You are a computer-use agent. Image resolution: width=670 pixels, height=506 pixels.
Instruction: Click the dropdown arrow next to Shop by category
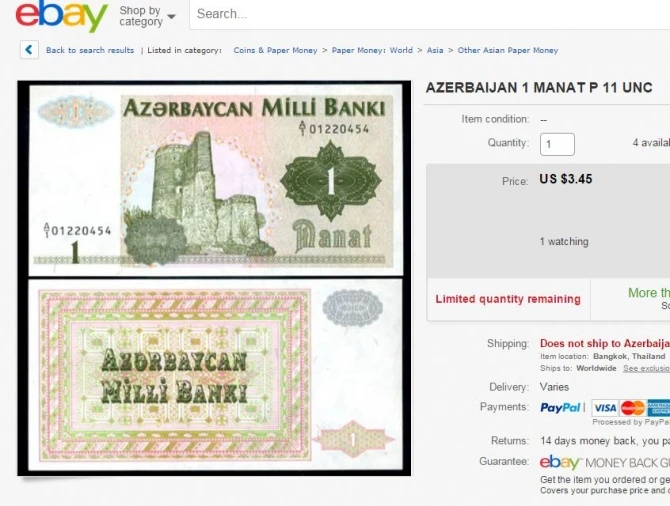171,17
